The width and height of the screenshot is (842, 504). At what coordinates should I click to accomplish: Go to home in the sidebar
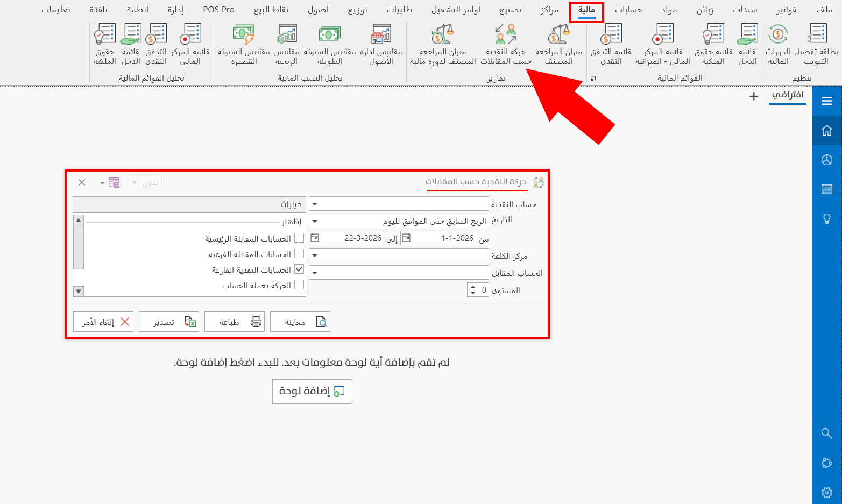tap(827, 130)
